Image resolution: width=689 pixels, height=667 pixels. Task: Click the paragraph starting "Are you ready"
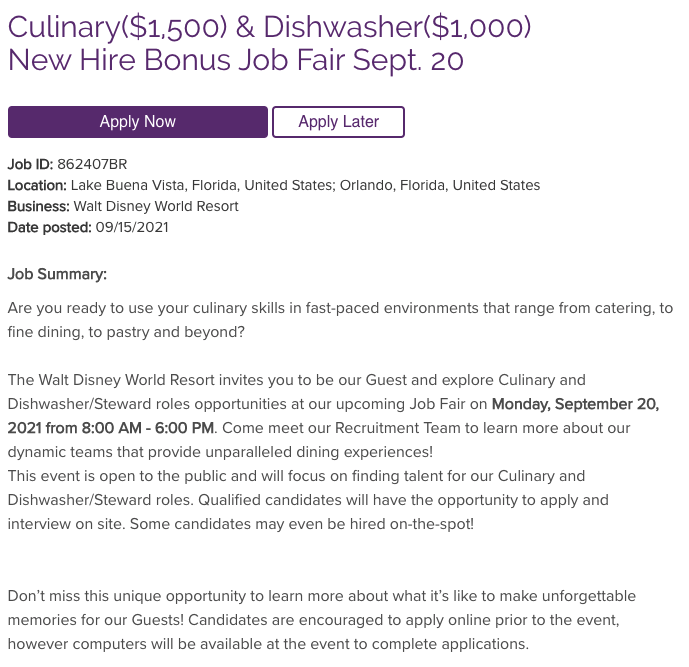pyautogui.click(x=340, y=309)
